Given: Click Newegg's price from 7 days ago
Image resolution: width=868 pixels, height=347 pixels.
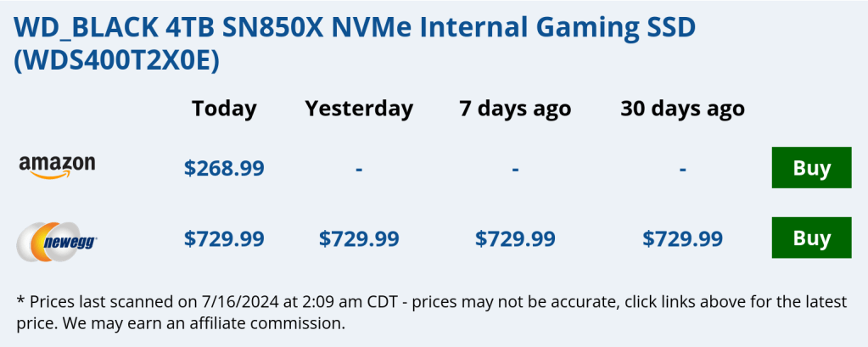Looking at the screenshot, I should pyautogui.click(x=515, y=239).
